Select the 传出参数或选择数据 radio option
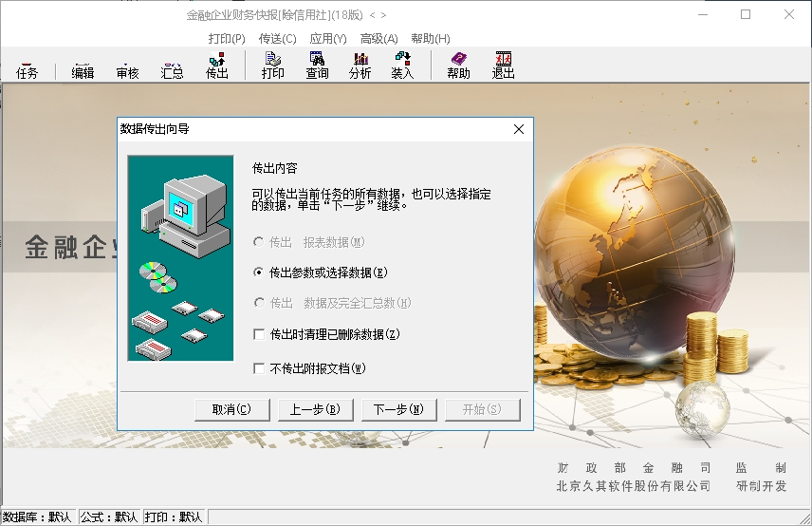Image resolution: width=812 pixels, height=526 pixels. 259,272
